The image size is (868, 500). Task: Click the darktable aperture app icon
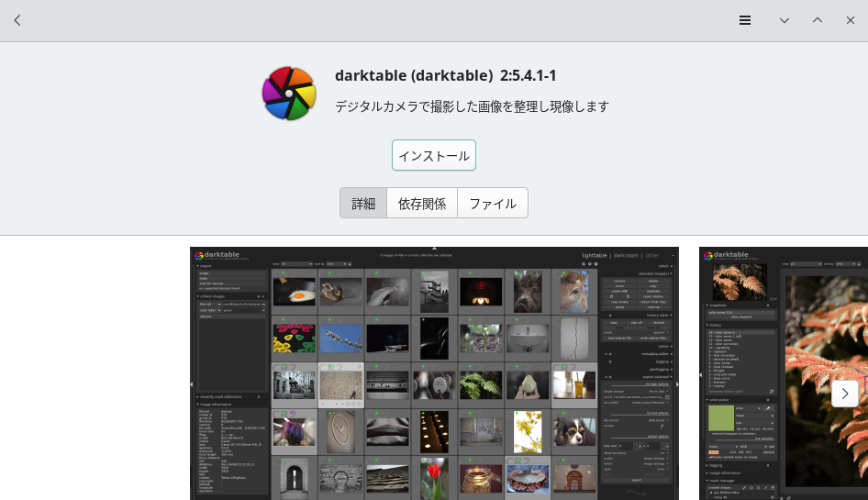289,93
